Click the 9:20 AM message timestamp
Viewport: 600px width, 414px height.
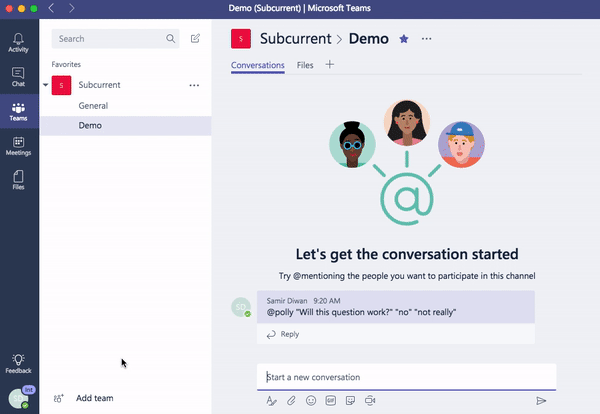[327, 301]
